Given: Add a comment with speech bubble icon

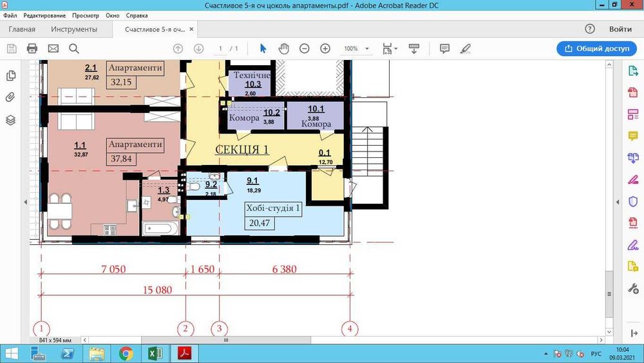Looking at the screenshot, I should click(x=444, y=48).
